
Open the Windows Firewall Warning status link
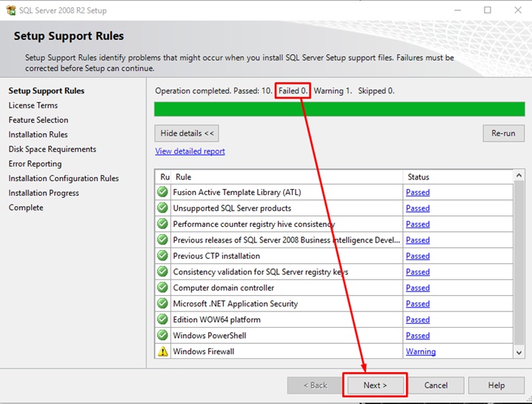[420, 351]
